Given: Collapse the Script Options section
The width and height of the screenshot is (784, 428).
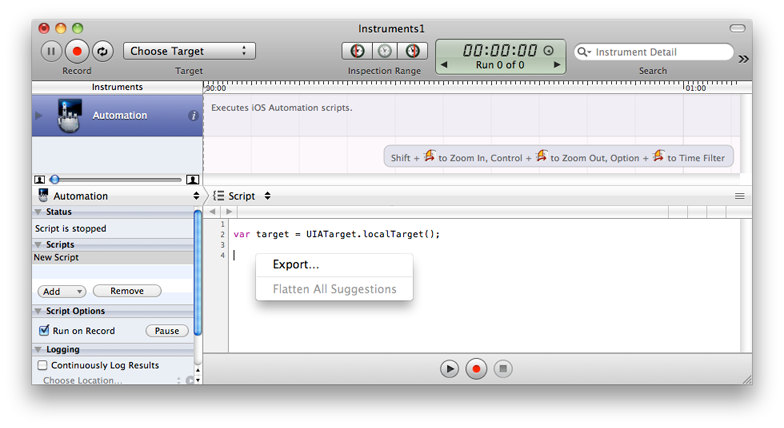Looking at the screenshot, I should coord(39,311).
